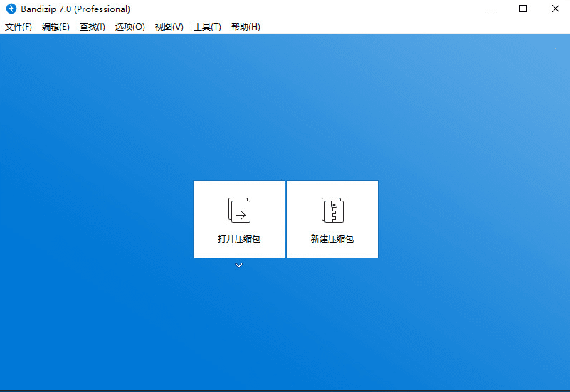Click the new archive zipper icon

(x=332, y=211)
